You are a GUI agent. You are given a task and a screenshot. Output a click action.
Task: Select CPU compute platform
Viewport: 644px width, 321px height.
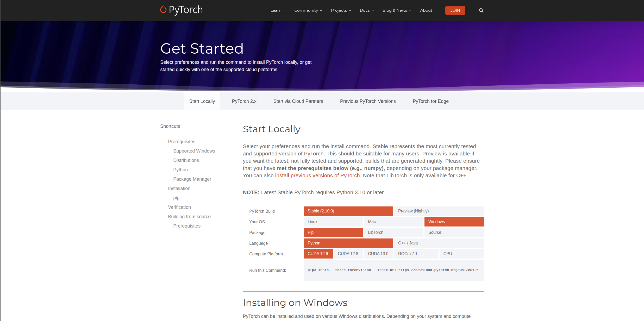click(461, 254)
